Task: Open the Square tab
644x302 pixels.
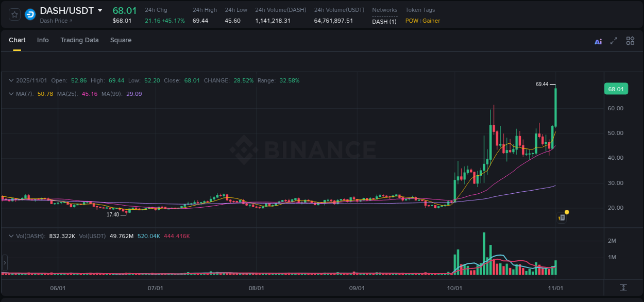Action: pyautogui.click(x=121, y=40)
